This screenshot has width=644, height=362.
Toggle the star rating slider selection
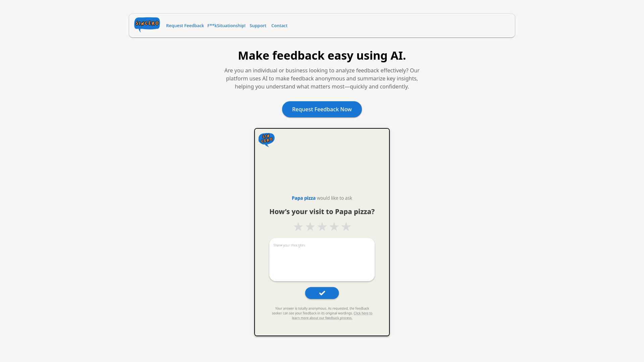322,226
